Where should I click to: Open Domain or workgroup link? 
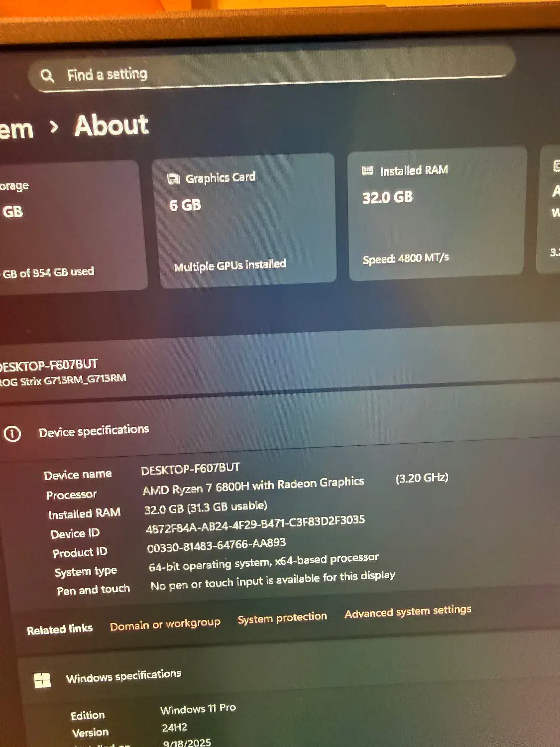[165, 624]
